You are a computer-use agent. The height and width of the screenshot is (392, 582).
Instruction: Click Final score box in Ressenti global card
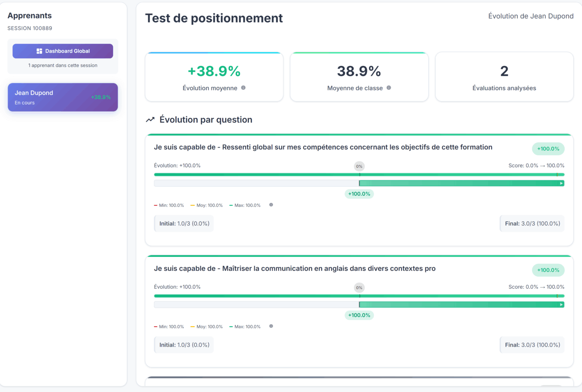(532, 223)
